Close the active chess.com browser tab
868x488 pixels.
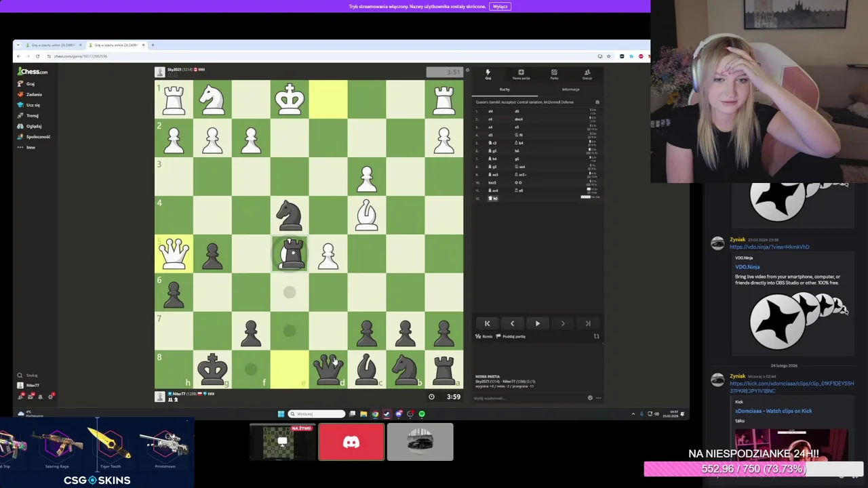click(x=142, y=45)
